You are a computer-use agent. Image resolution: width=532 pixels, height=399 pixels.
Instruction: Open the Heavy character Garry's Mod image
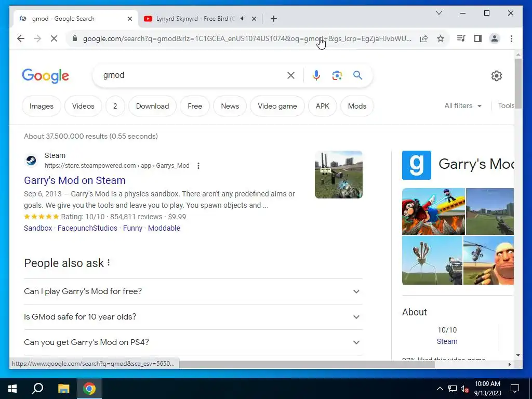click(x=488, y=260)
